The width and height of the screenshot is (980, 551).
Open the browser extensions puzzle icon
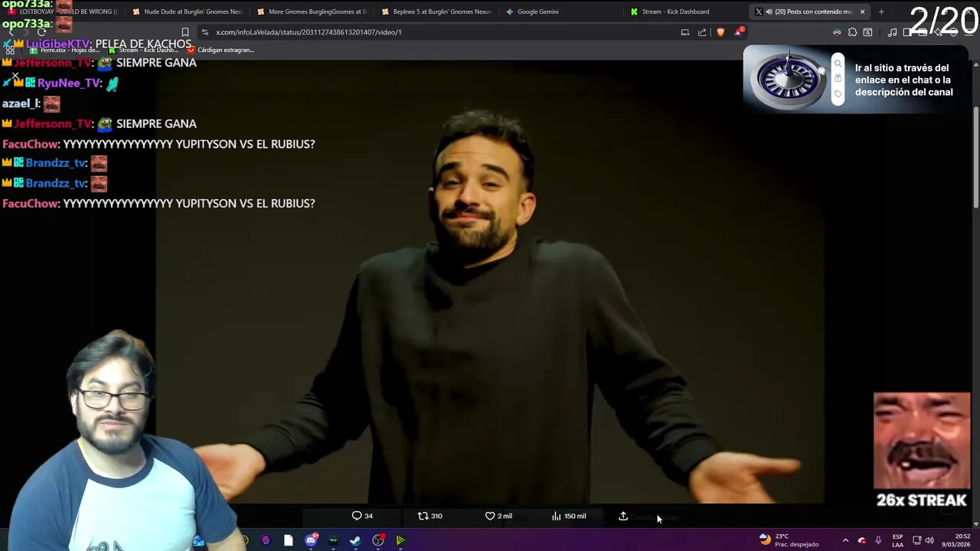(x=852, y=32)
